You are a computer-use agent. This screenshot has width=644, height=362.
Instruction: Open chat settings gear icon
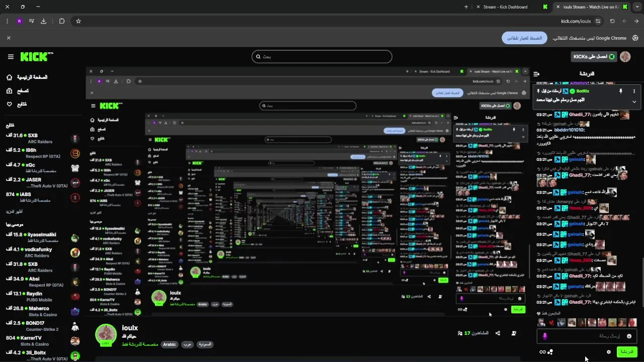click(x=609, y=352)
